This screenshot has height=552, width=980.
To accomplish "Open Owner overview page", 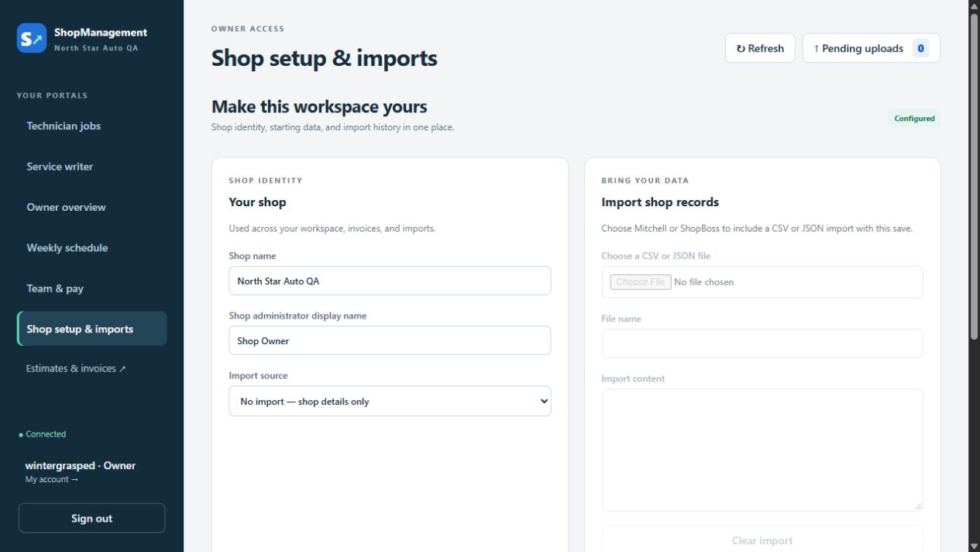I will (91, 208).
